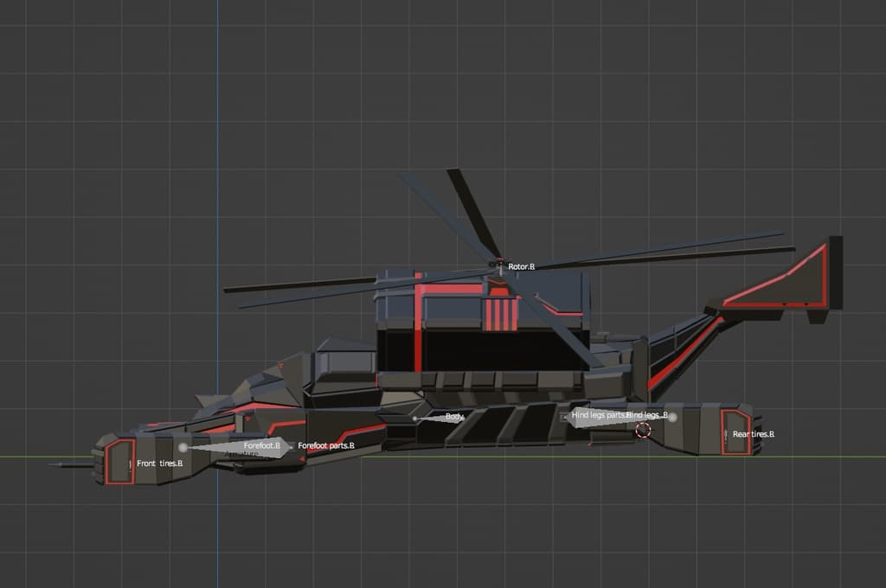This screenshot has height=588, width=886.
Task: Select the Hind legs.B bone joint sphere
Action: pos(672,417)
